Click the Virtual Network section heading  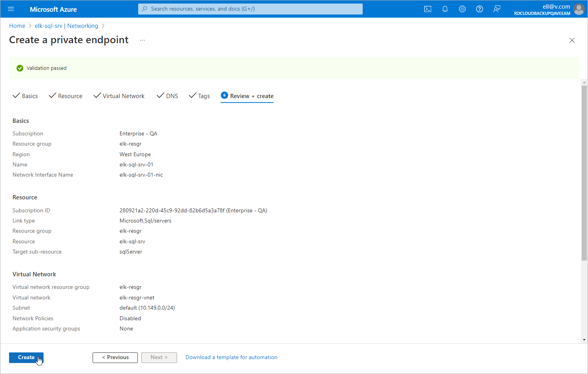pos(34,274)
